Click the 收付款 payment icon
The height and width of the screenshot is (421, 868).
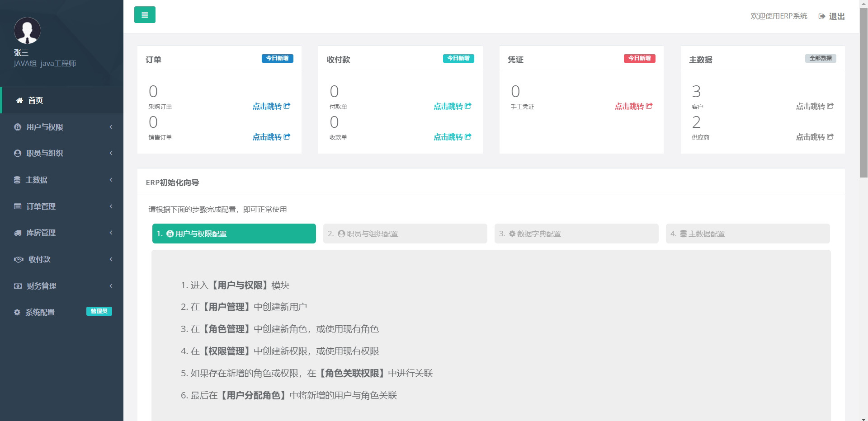(x=18, y=259)
